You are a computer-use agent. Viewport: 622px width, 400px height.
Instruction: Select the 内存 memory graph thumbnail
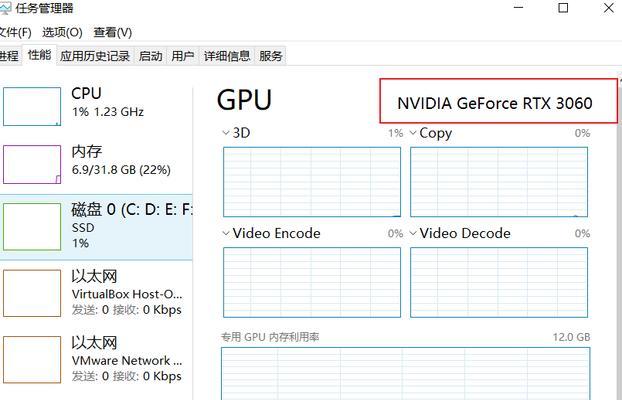click(32, 165)
